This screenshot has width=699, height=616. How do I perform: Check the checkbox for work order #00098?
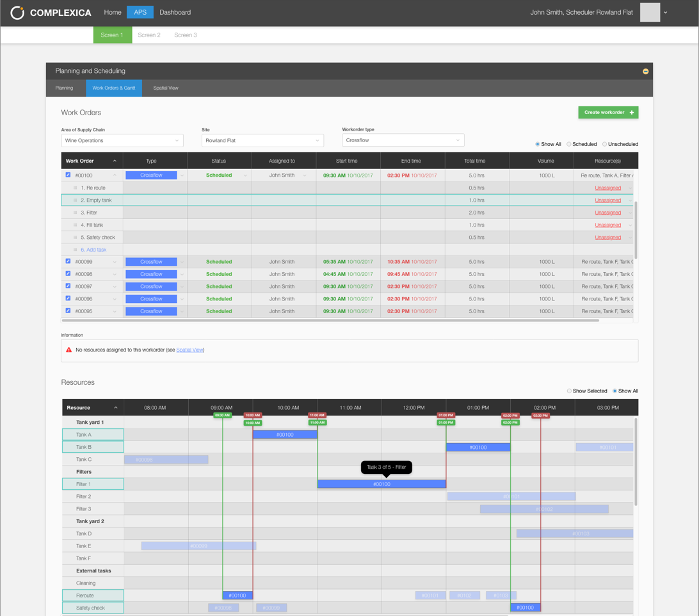coord(68,273)
